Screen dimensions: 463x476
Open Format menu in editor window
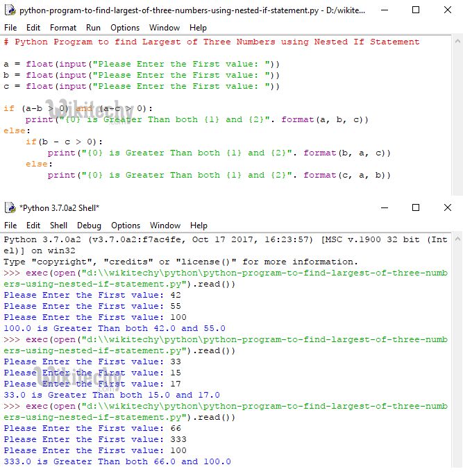pos(63,28)
